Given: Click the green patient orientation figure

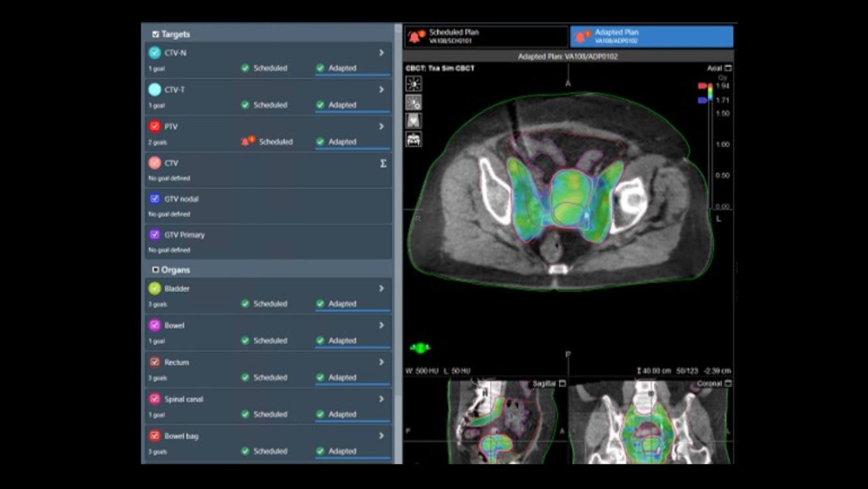Looking at the screenshot, I should (x=420, y=347).
